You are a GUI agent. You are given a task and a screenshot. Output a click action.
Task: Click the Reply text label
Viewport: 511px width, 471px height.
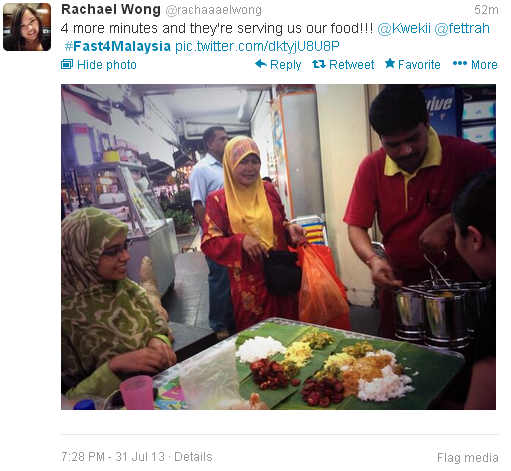[x=286, y=64]
